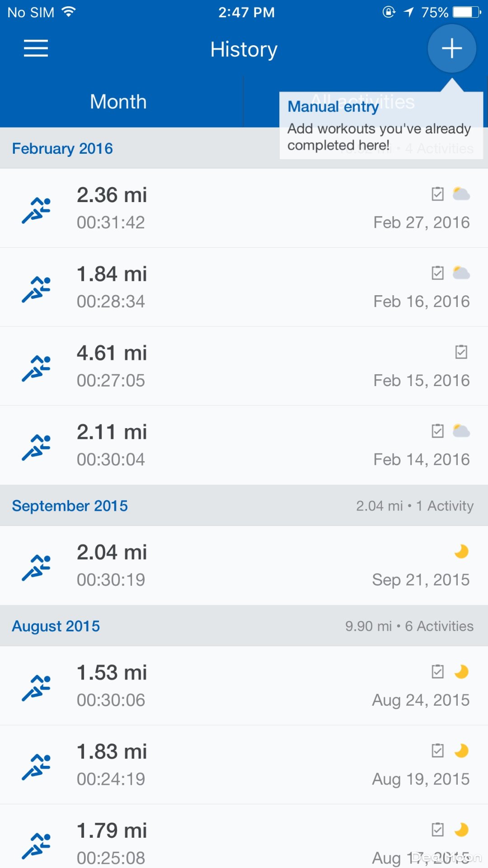The image size is (488, 868).
Task: Select the August 2015 section header
Action: [x=56, y=626]
